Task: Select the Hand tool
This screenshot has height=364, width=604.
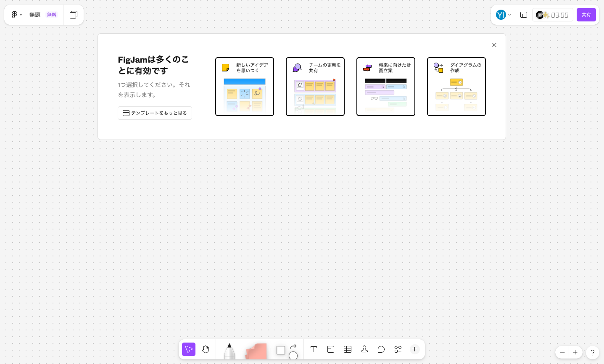Action: (x=206, y=349)
